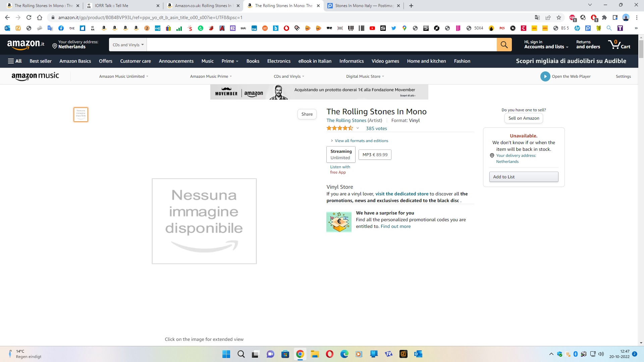
Task: Click Returns and orders in header
Action: (x=588, y=44)
